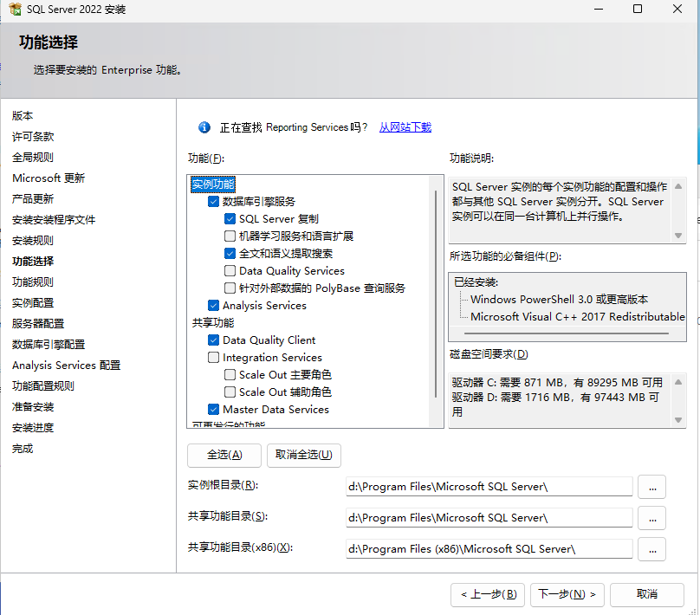Screen dimensions: 700x615
Task: Select 实例配置 step in sidebar
Action: point(33,303)
